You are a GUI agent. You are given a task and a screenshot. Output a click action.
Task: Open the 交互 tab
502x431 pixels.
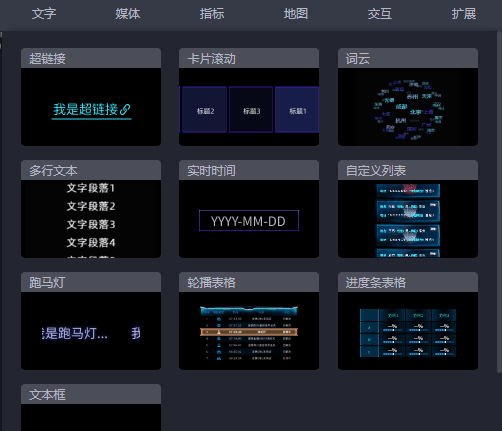tap(380, 14)
